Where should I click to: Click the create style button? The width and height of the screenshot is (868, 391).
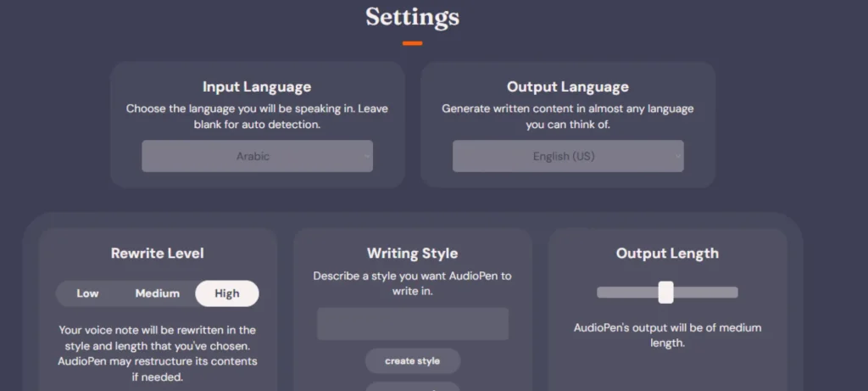413,361
